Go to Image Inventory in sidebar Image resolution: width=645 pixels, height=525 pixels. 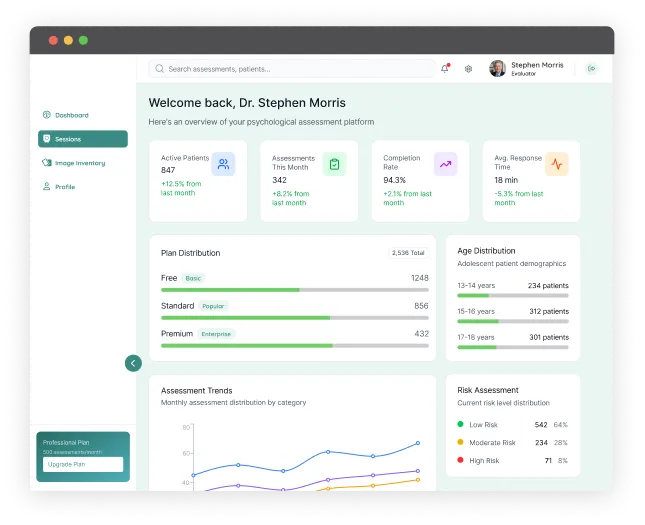(79, 163)
